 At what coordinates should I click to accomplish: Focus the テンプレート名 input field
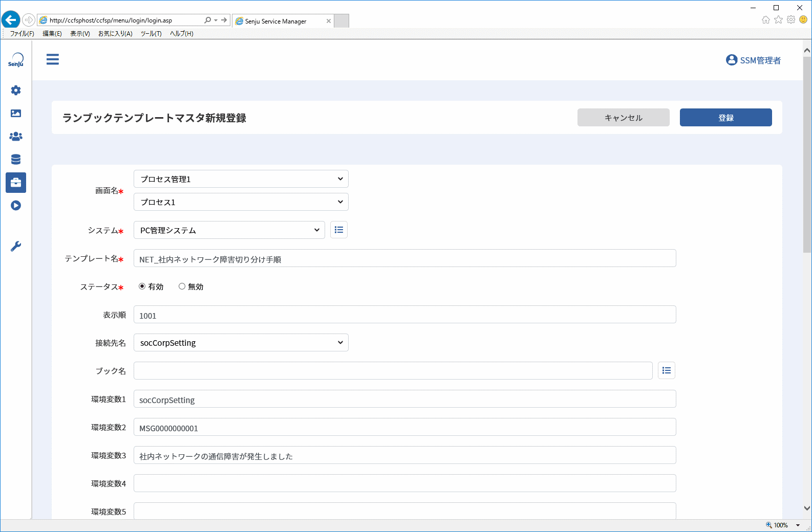(x=405, y=258)
